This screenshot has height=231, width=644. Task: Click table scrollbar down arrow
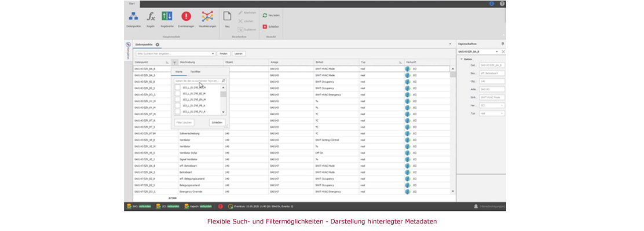[453, 191]
